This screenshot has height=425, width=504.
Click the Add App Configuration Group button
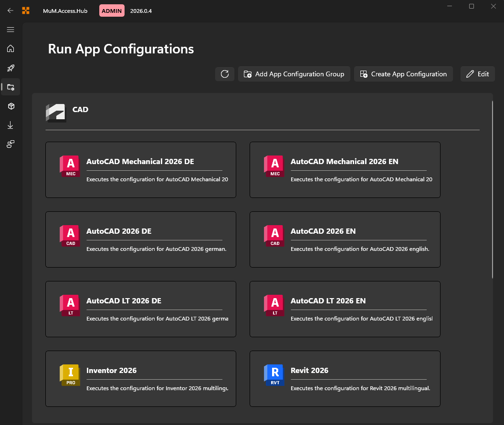pos(294,74)
